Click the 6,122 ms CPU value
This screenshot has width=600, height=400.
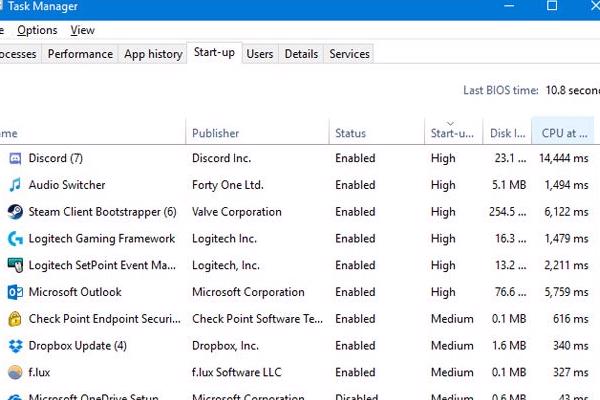click(566, 212)
